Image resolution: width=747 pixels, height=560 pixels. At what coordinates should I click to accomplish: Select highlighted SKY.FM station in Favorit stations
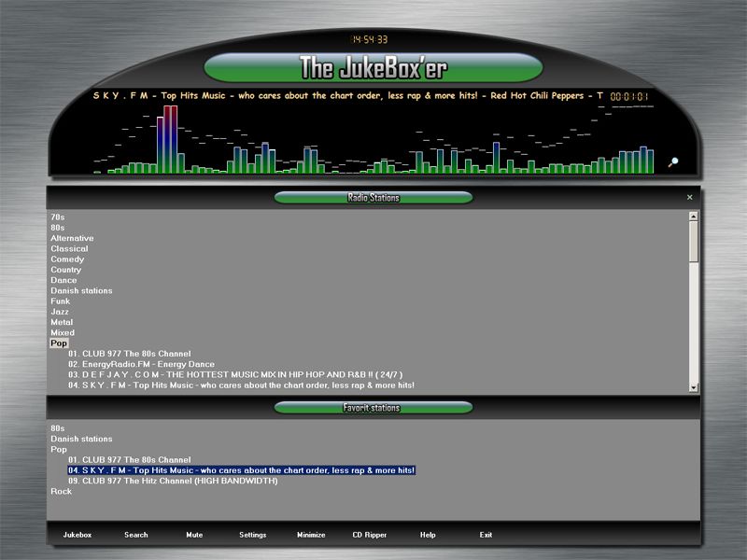pos(241,470)
